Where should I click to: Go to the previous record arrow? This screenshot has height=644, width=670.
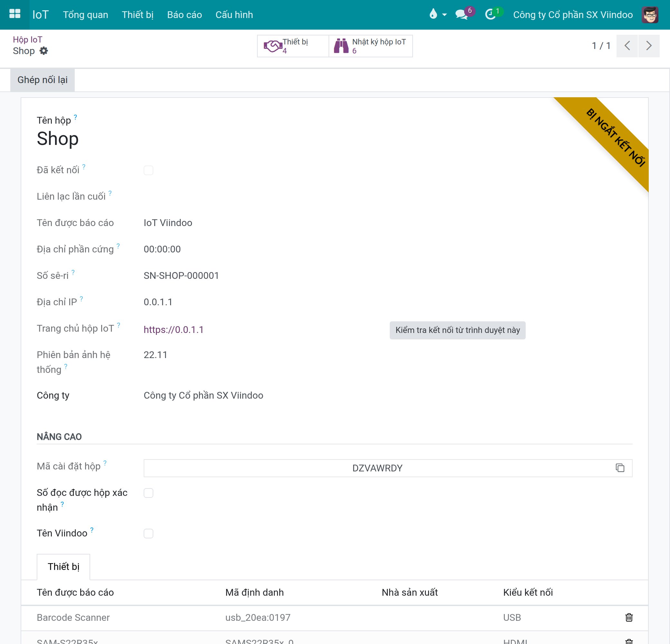[627, 46]
